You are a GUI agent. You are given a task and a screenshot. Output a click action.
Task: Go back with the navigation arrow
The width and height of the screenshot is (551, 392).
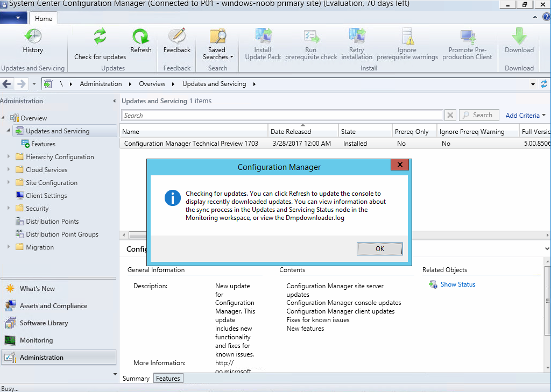tap(6, 84)
